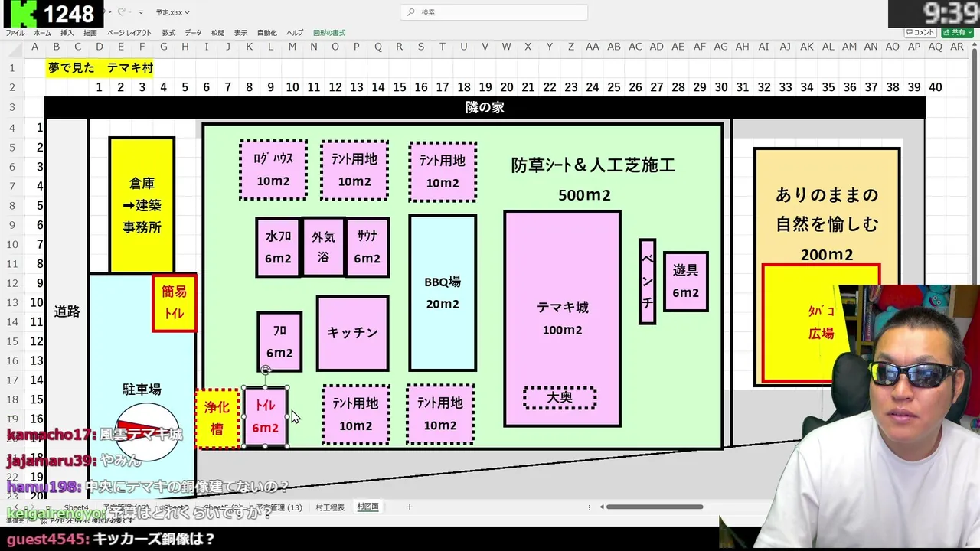Select the 校閲 ribbon tab
The height and width of the screenshot is (551, 980).
point(217,33)
